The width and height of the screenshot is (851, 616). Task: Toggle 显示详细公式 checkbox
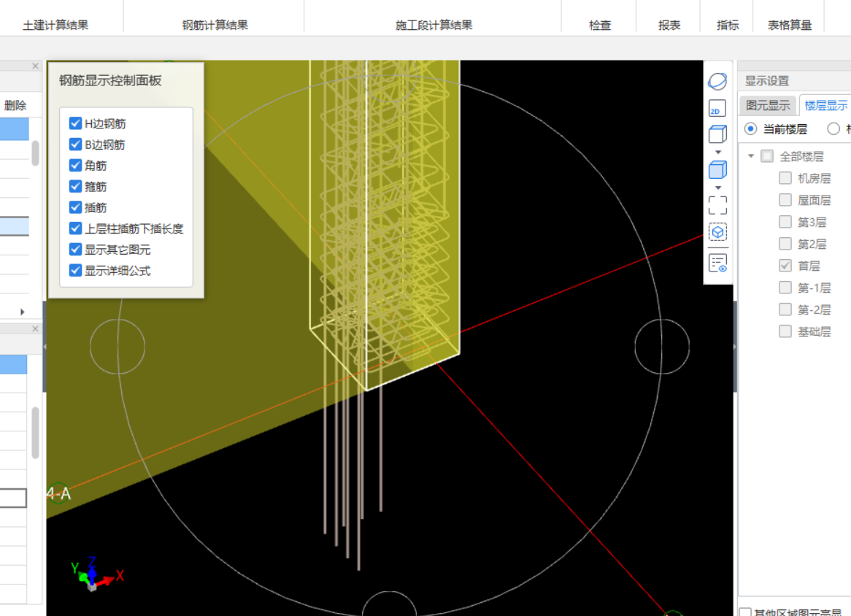[x=75, y=270]
